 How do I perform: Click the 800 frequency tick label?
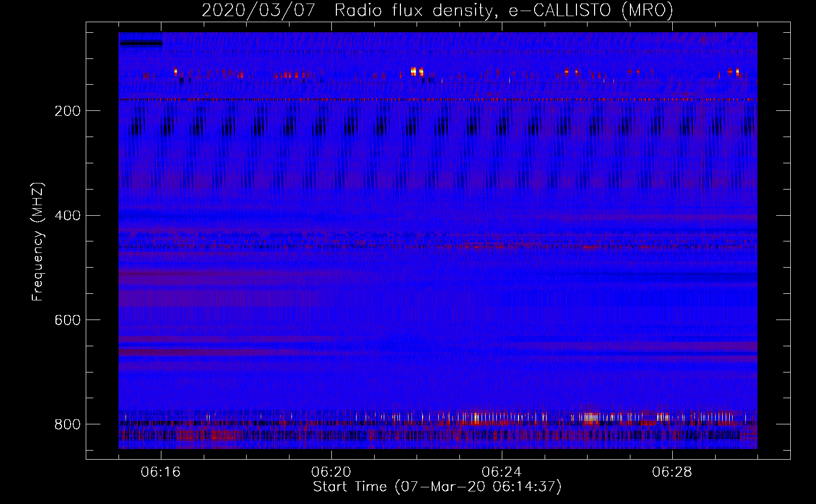(x=67, y=424)
